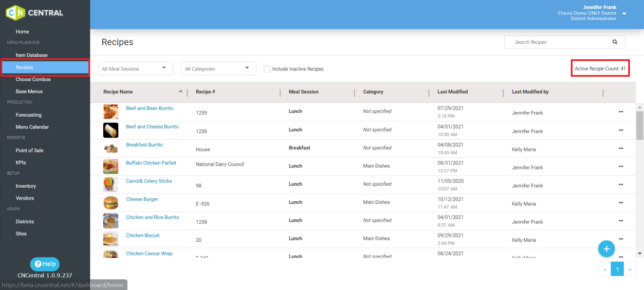Screen dimensions: 644x290
Task: Click the Chicken Biscuit thumbnail image
Action: (110, 239)
